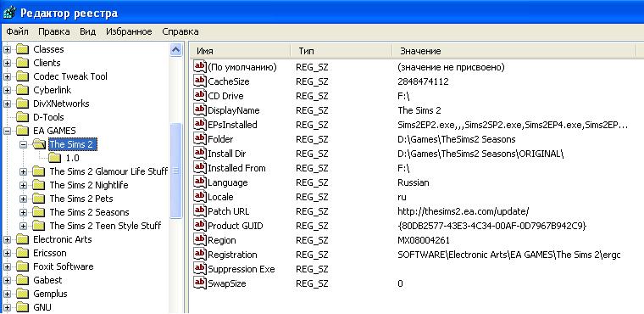The width and height of the screenshot is (644, 314).
Task: Click the Codec Tweak Tool folder icon
Action: 22,76
